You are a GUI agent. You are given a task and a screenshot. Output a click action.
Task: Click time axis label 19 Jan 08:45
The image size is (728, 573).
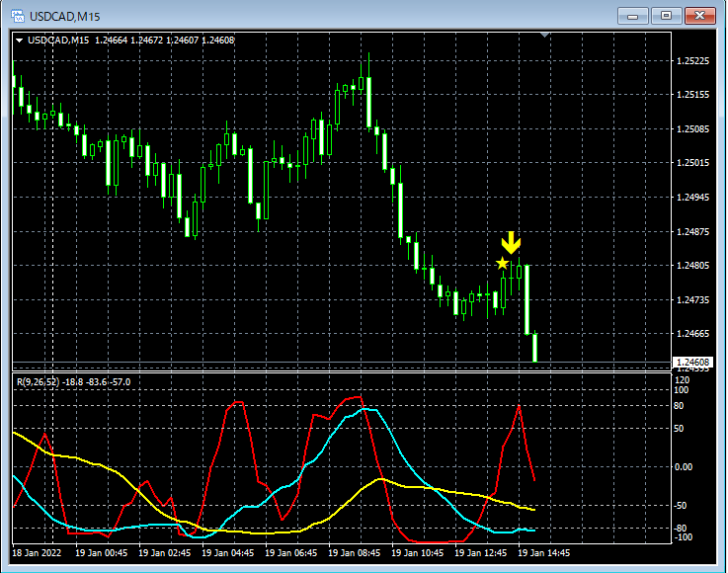[x=354, y=553]
